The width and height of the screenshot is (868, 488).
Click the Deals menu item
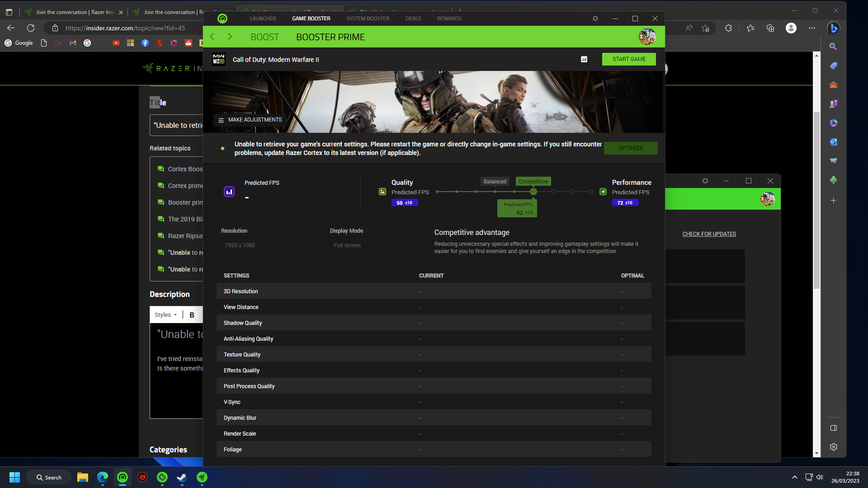(x=414, y=18)
